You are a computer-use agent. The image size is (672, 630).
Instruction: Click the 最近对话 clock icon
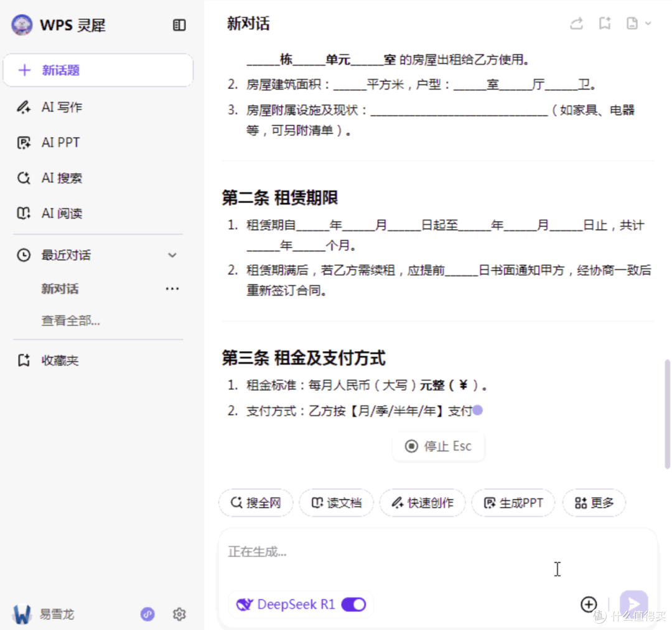coord(24,255)
